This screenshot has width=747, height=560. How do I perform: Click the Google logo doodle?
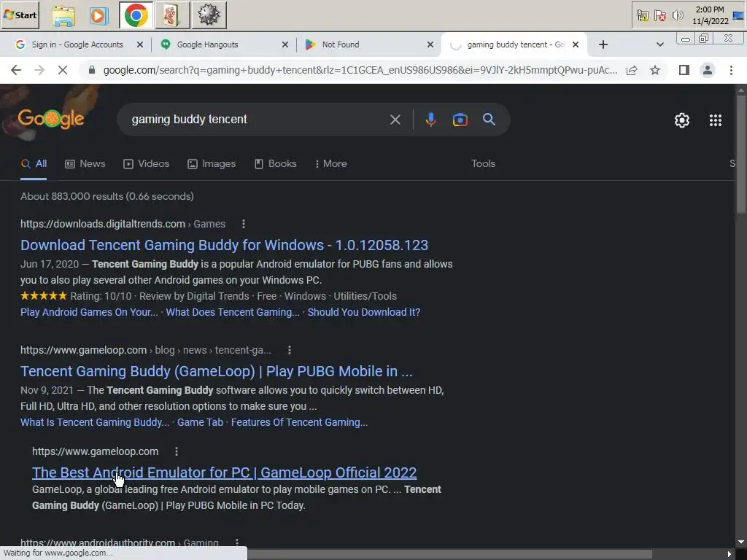point(51,119)
